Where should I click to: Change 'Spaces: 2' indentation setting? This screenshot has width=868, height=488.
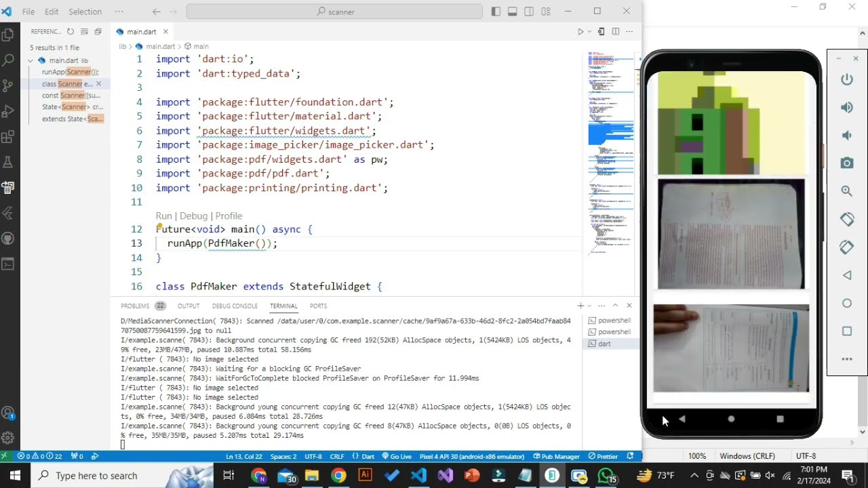click(284, 456)
